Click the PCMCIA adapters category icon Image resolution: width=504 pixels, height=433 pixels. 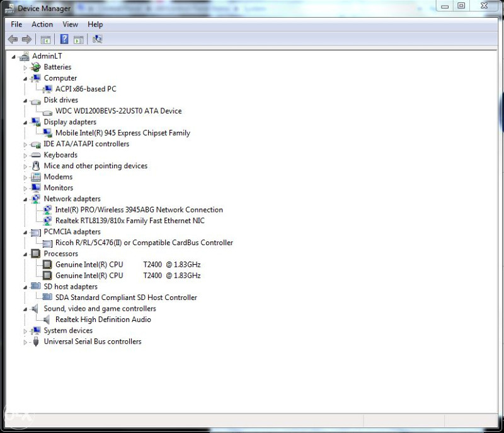(x=36, y=233)
